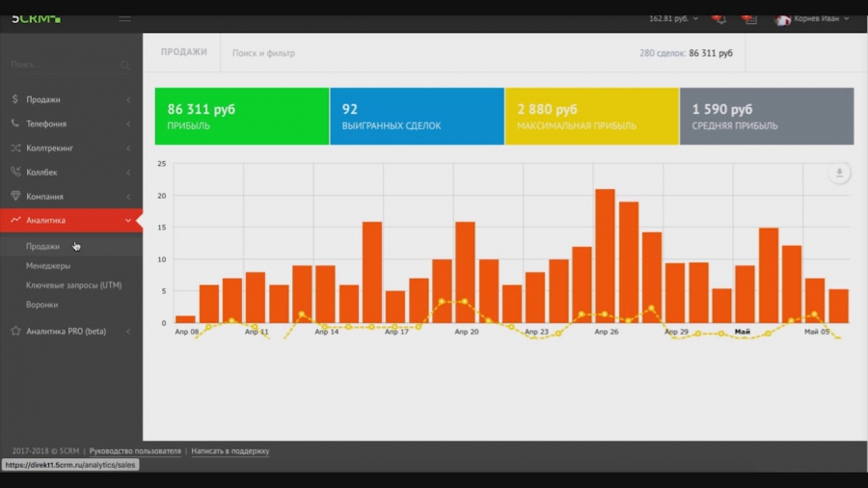Collapse the Аналитика section chevron

(128, 220)
